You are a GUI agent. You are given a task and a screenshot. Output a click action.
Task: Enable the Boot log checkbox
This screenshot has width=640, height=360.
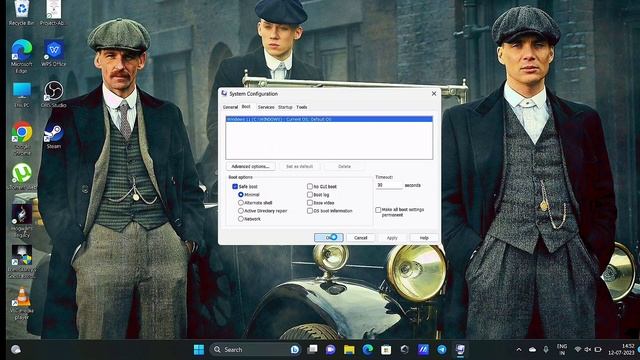pos(310,195)
